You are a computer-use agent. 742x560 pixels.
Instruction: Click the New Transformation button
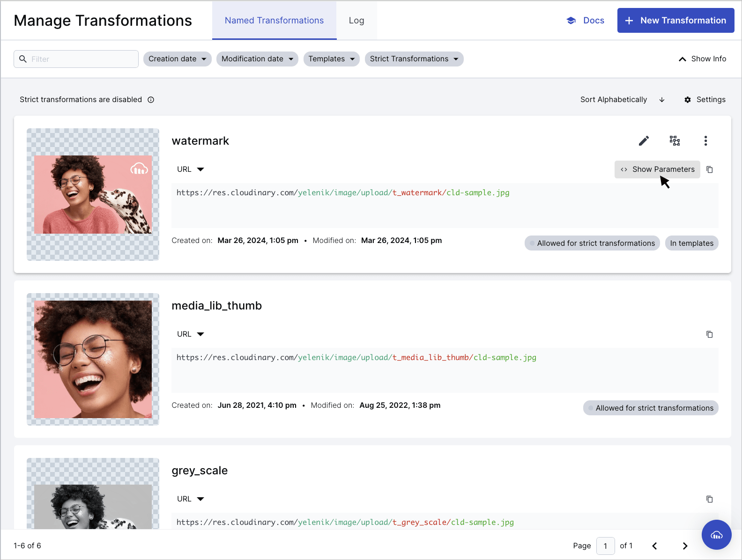point(675,21)
